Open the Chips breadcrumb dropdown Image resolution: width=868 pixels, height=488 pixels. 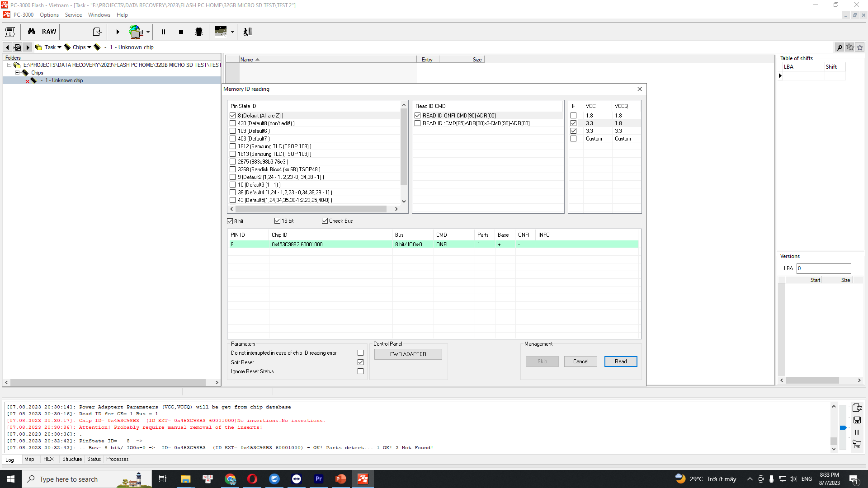[89, 47]
